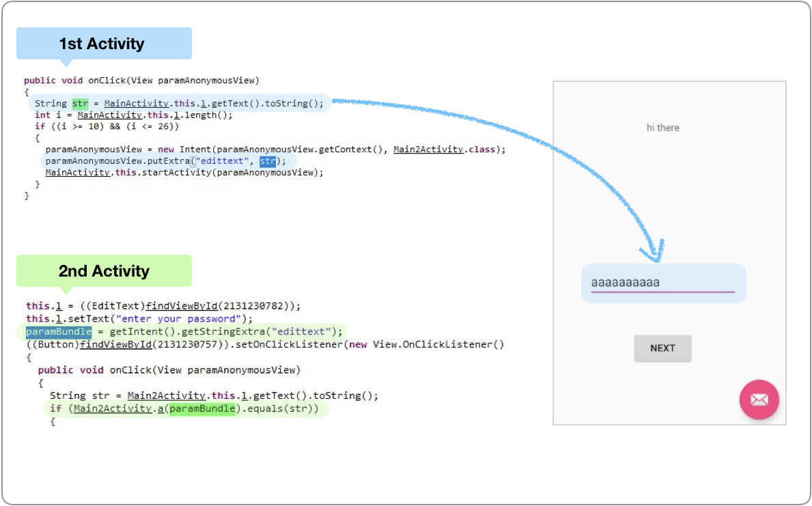This screenshot has width=812, height=506.
Task: Click the blue-highlighted paramBundle assignment
Action: coord(54,332)
